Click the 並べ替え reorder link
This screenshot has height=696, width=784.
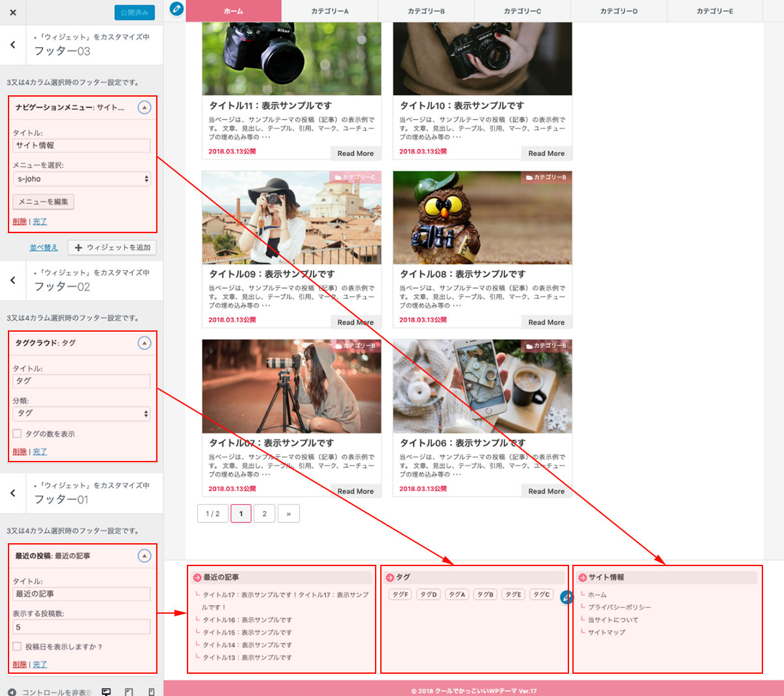(x=44, y=247)
